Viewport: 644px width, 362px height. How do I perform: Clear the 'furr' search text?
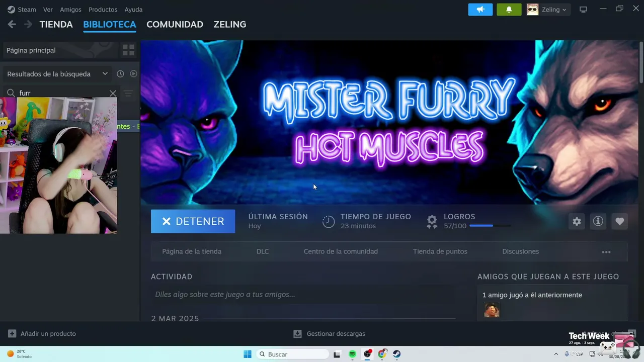coord(113,93)
